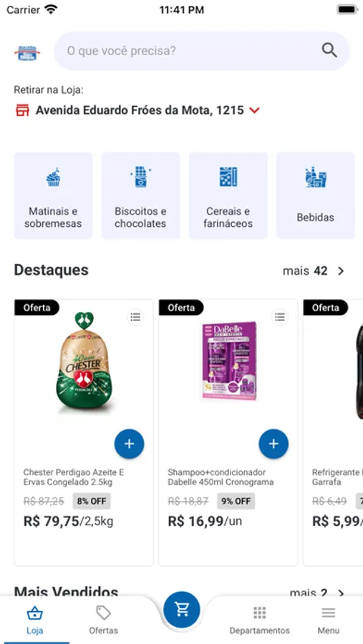
Task: Open the Bebidas category
Action: click(x=315, y=195)
